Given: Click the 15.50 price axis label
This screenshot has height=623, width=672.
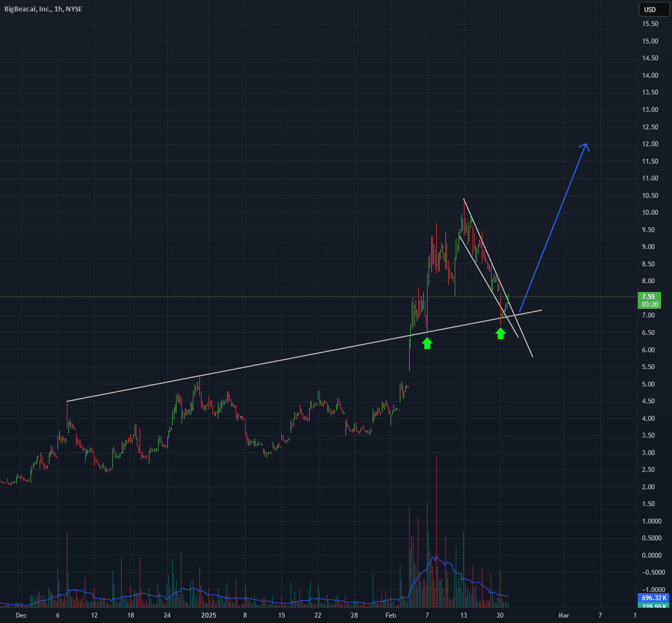Looking at the screenshot, I should (650, 24).
